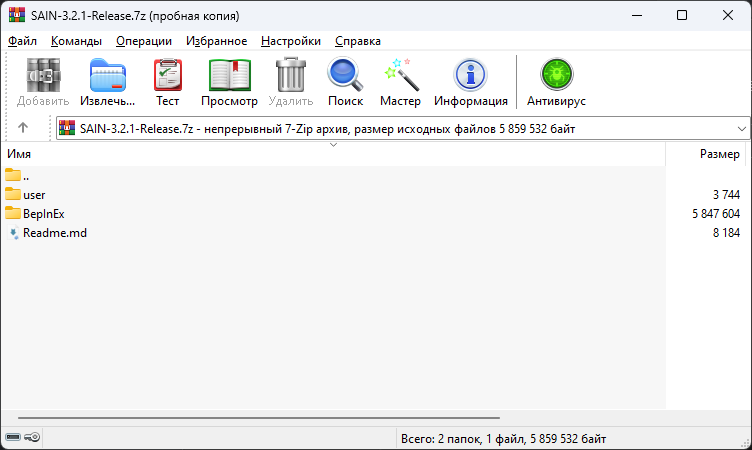Open the Избранное menu
The image size is (752, 450).
coord(217,41)
